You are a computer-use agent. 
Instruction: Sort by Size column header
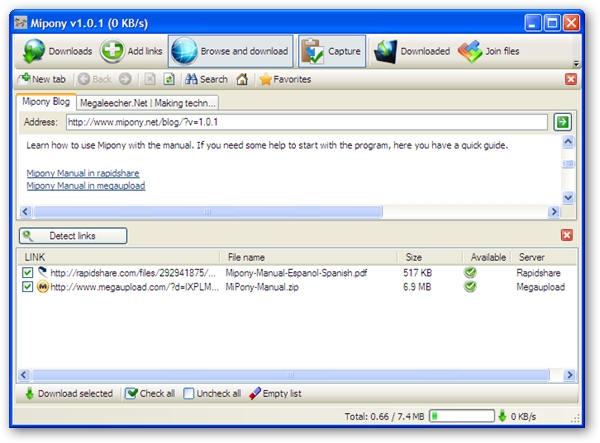coord(430,257)
